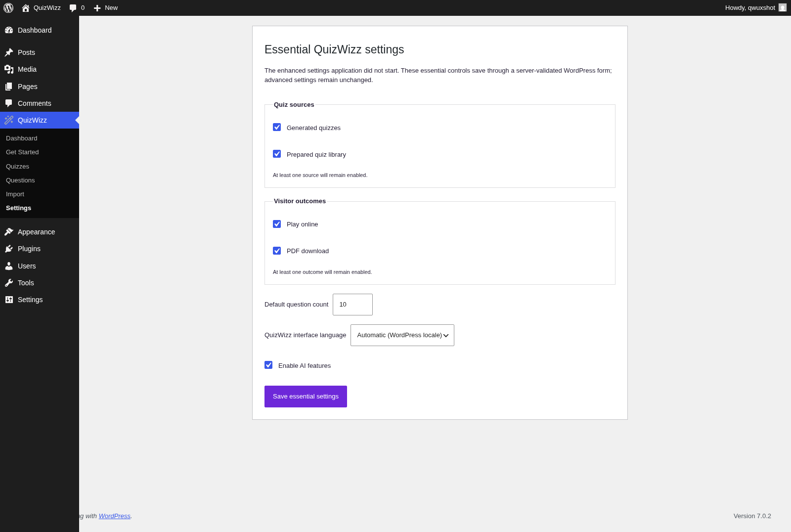
Task: Open the Quizzes submenu item
Action: click(x=18, y=167)
